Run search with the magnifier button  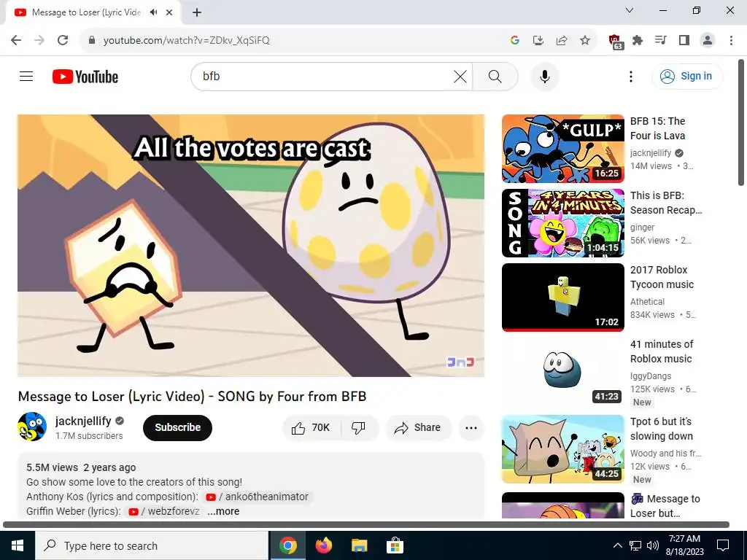pos(495,76)
